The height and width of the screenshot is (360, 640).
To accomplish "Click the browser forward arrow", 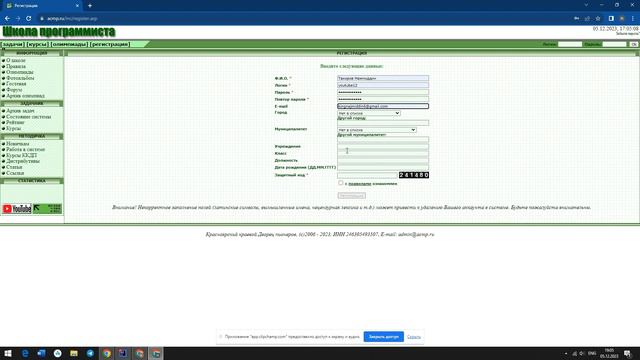I will tap(18, 18).
